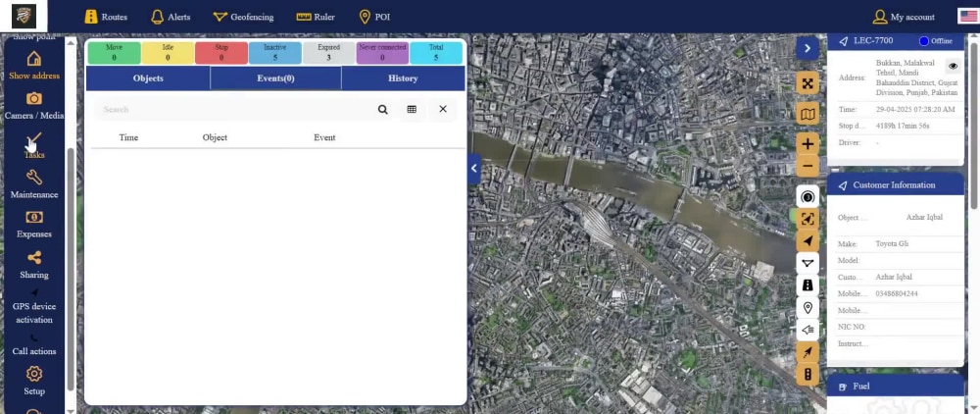Click the fit-objects frame map icon
This screenshot has height=414, width=980.
tap(808, 219)
